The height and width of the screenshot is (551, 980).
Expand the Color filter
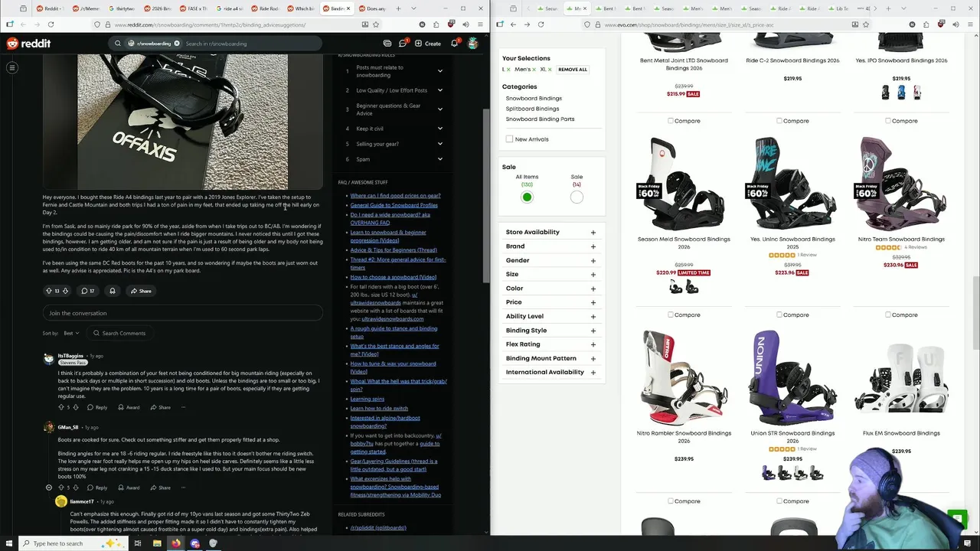point(550,289)
